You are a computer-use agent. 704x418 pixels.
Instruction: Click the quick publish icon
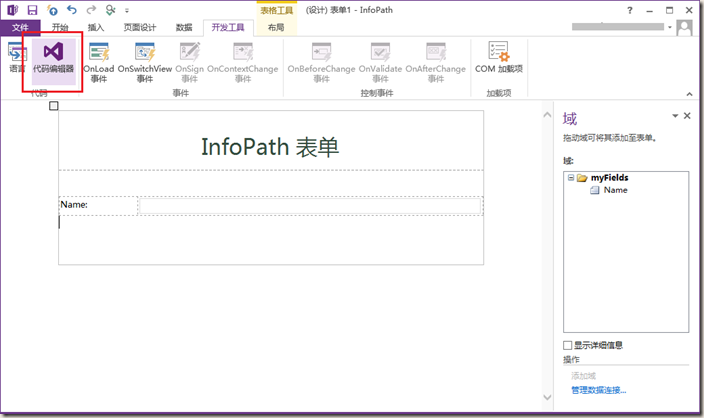click(x=53, y=10)
